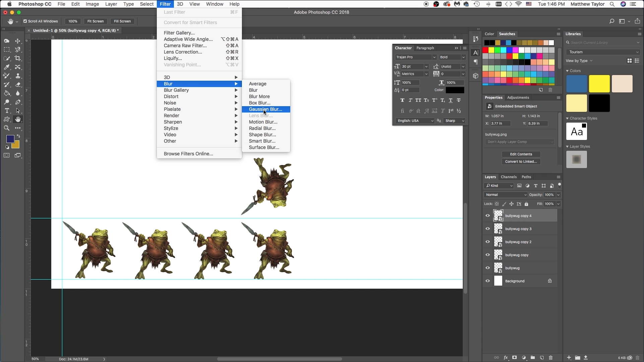The height and width of the screenshot is (362, 644).
Task: Open the Tourism library dropdown
Action: (x=603, y=52)
